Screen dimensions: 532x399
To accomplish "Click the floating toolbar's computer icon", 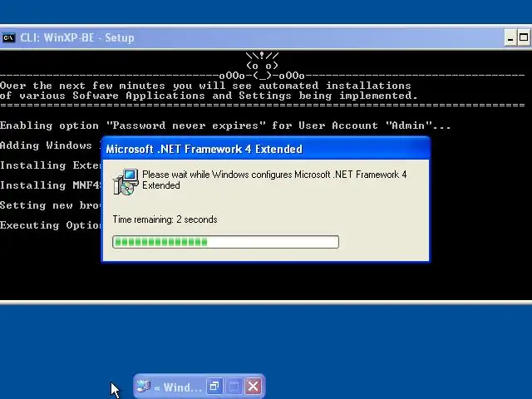I will 144,386.
